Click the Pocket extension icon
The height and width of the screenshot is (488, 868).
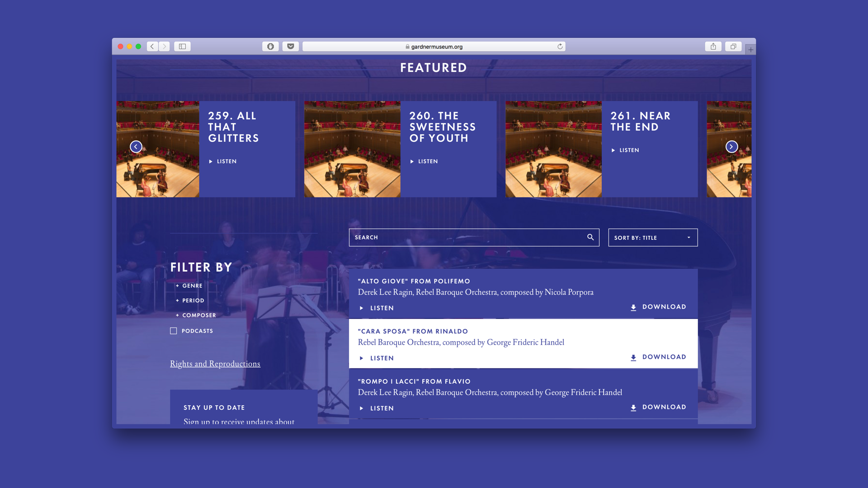click(291, 47)
